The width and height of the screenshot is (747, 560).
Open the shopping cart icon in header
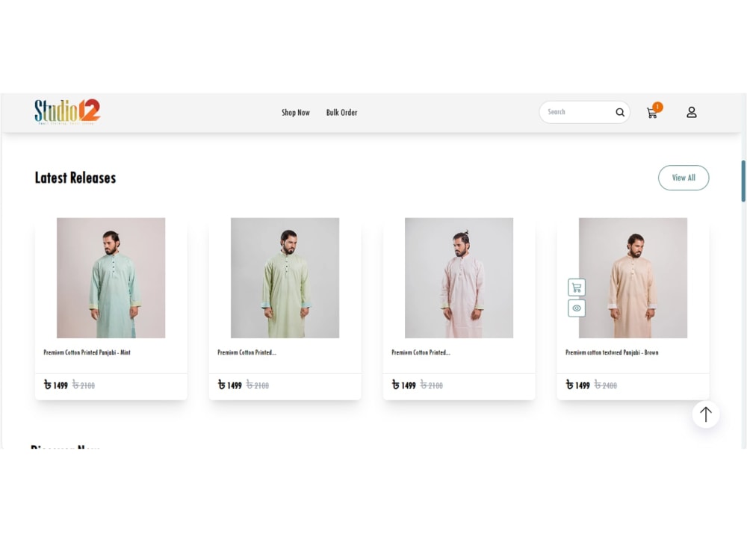pyautogui.click(x=652, y=113)
